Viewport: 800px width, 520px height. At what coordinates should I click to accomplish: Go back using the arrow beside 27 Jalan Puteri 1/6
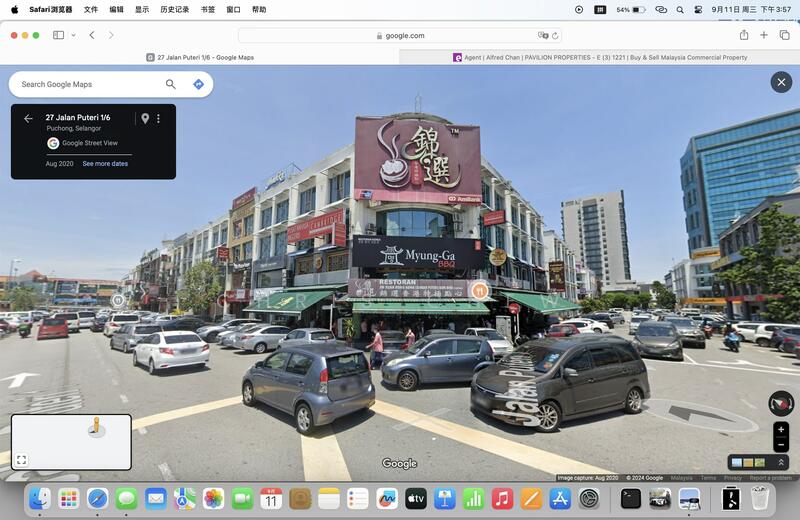pos(28,118)
